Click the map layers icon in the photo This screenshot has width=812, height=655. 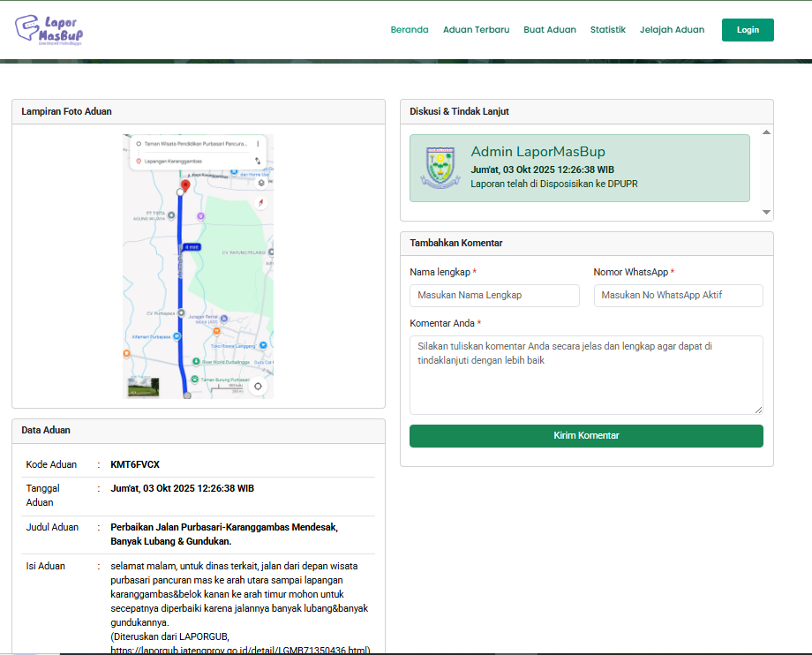point(261,183)
